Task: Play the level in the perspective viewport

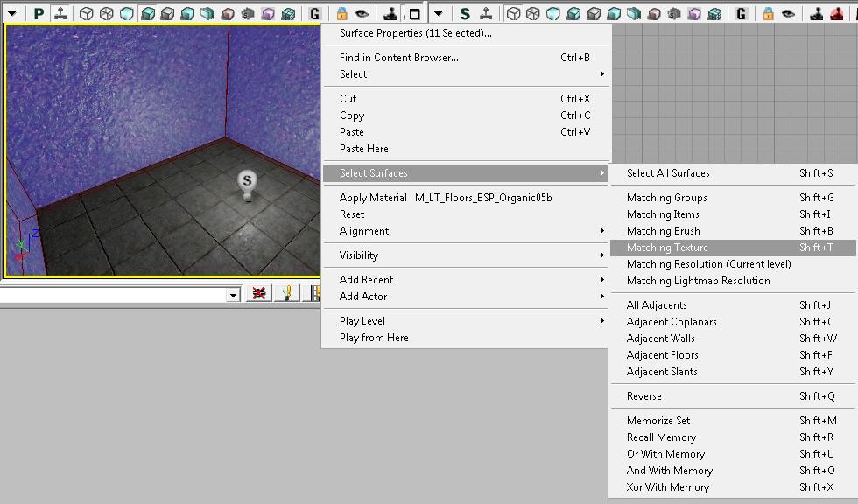Action: click(x=390, y=14)
